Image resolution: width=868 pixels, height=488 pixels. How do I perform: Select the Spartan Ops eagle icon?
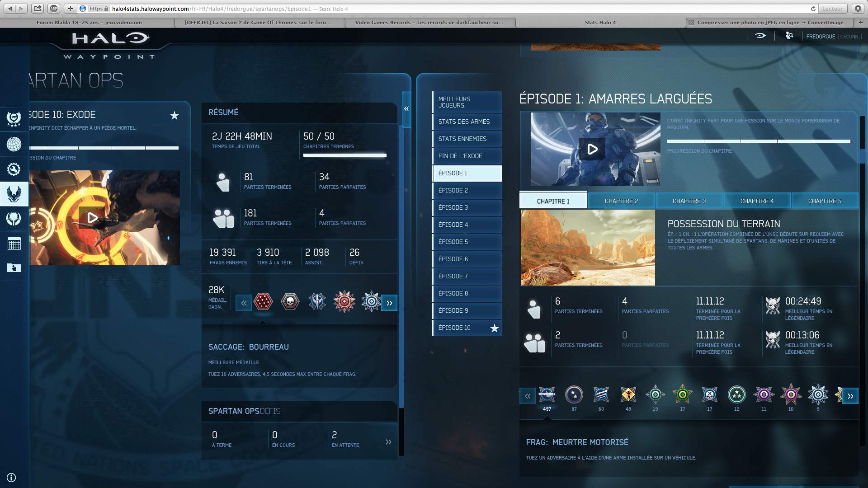[14, 194]
